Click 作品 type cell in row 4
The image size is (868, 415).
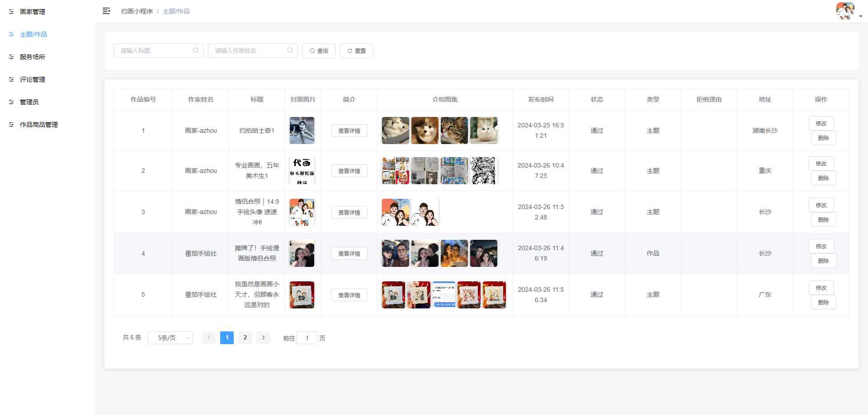click(653, 254)
